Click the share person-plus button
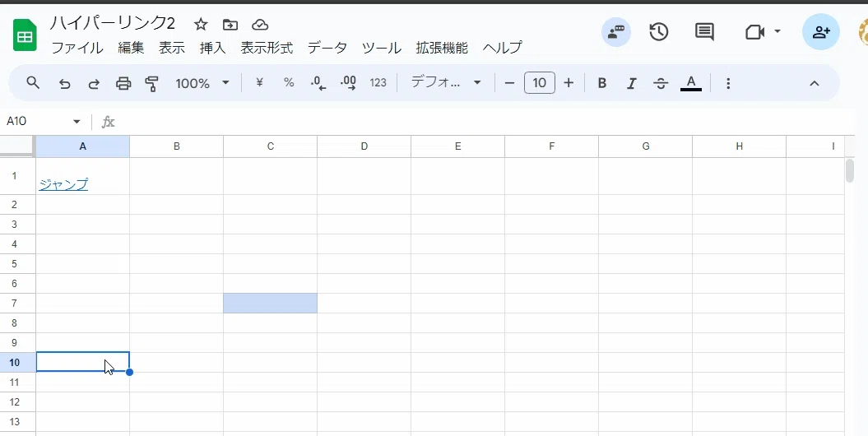The width and height of the screenshot is (868, 436). [x=821, y=32]
